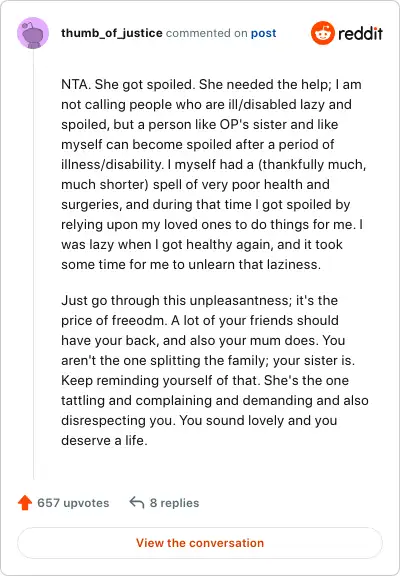Viewport: 400px width, 576px height.
Task: Click the "reddit" wordmark text
Action: 360,33
